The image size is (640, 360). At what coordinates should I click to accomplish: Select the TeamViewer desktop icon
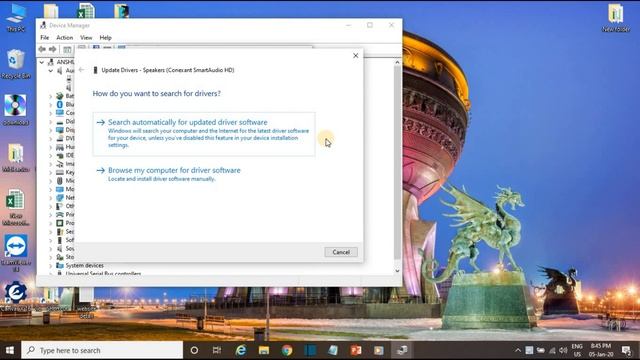click(x=16, y=253)
